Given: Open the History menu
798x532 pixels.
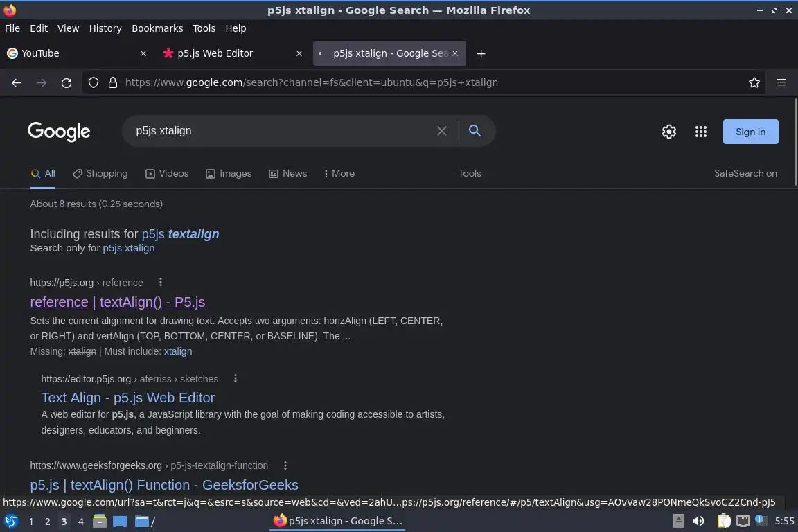Looking at the screenshot, I should [x=105, y=28].
